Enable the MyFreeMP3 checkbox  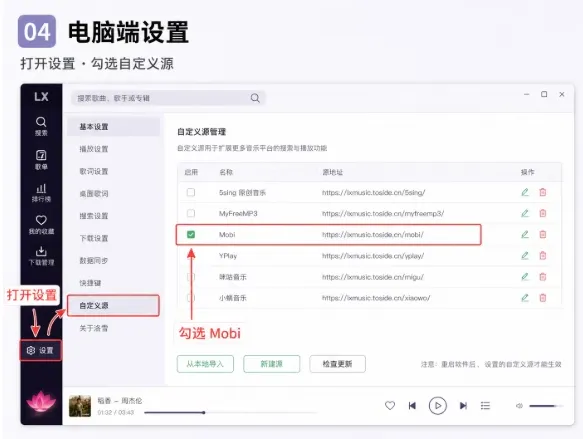pos(191,213)
